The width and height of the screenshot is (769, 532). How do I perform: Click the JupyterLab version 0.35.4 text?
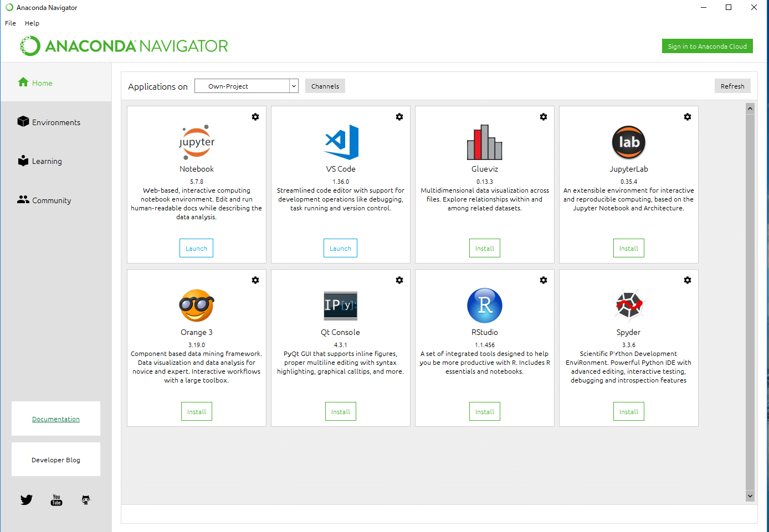[x=629, y=182]
